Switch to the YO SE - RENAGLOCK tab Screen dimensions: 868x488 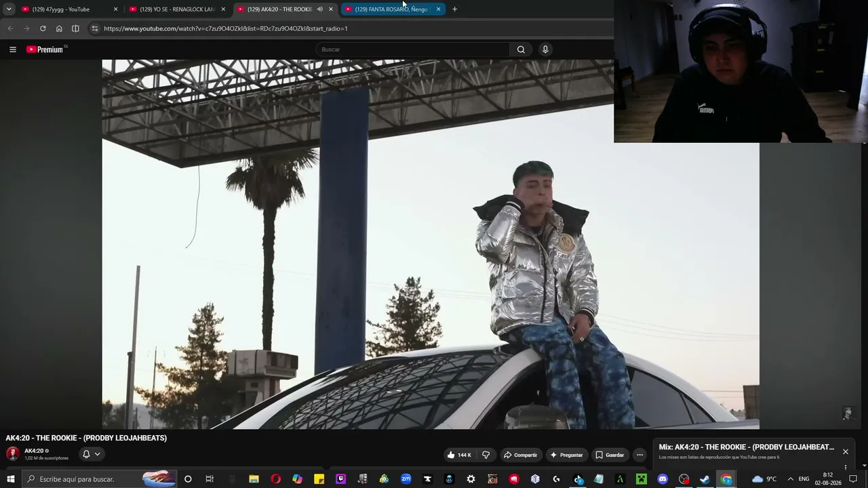[176, 9]
